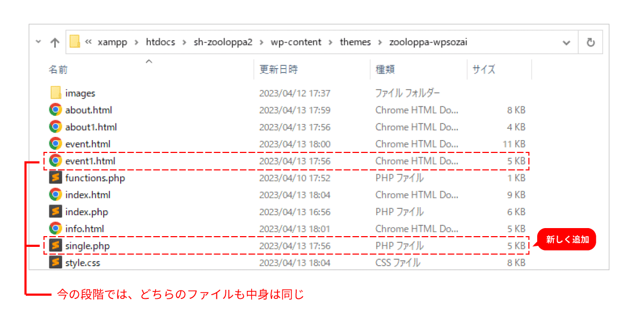Click ファイル フォルダー type cell
The height and width of the screenshot is (322, 644).
tap(408, 93)
